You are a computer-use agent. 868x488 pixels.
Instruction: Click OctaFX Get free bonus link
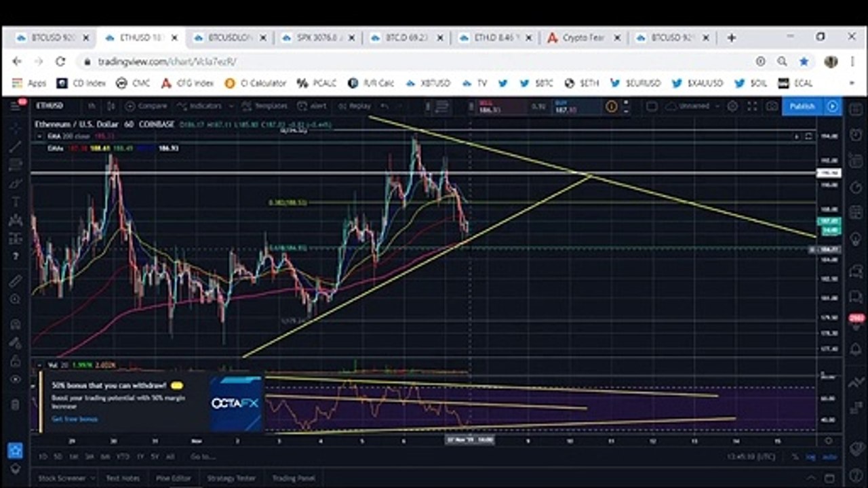[75, 419]
